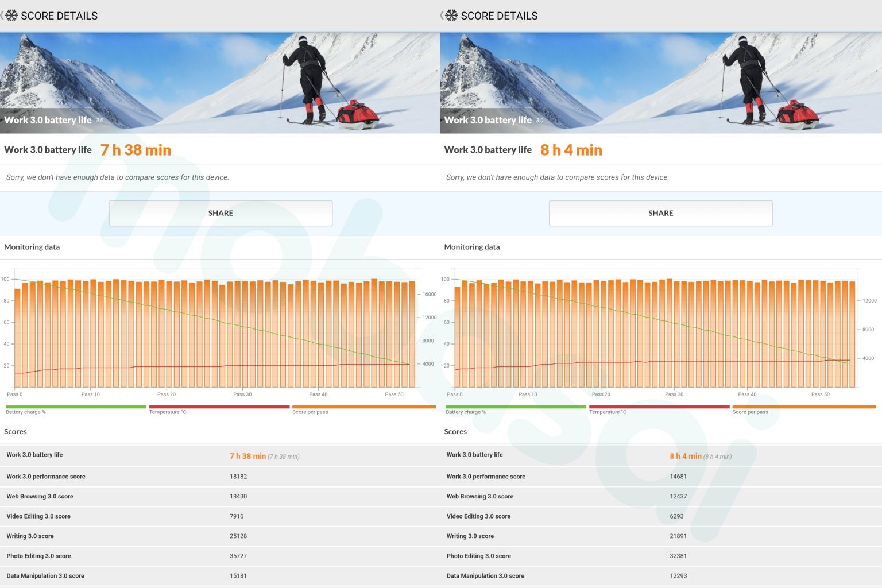Image resolution: width=882 pixels, height=588 pixels.
Task: Toggle red Temperature °C legend in left chart
Action: point(219,409)
